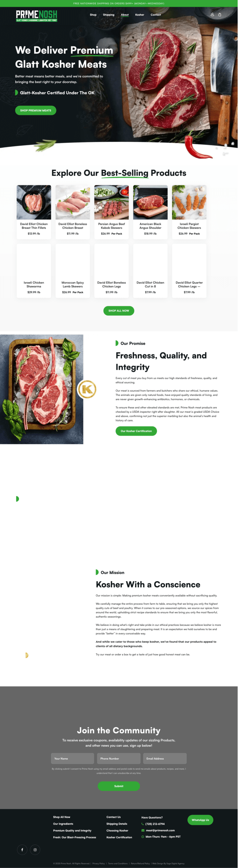Click the WhatsApp Us button
Viewport: 239px width, 868px height.
[x=200, y=820]
